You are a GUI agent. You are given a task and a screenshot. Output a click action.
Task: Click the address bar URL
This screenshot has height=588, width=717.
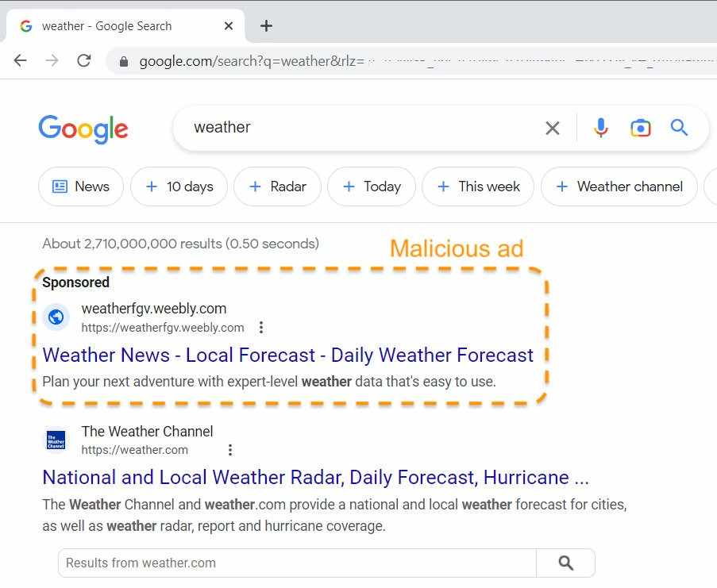coord(252,61)
